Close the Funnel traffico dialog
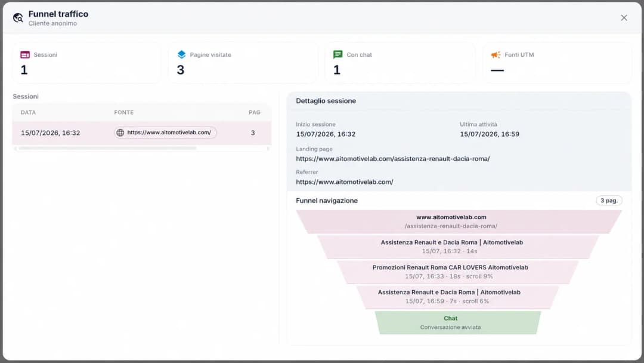 click(624, 18)
